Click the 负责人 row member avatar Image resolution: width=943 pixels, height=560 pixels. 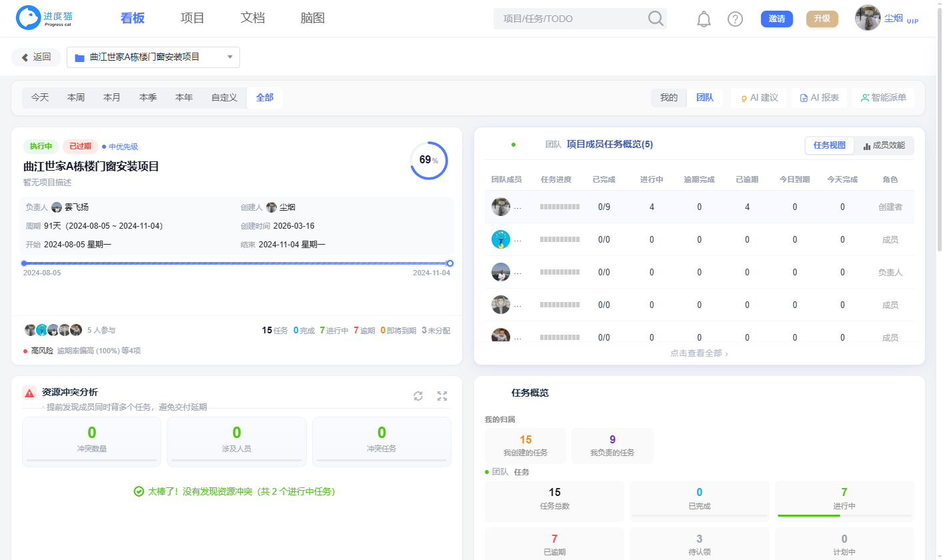[x=501, y=272]
